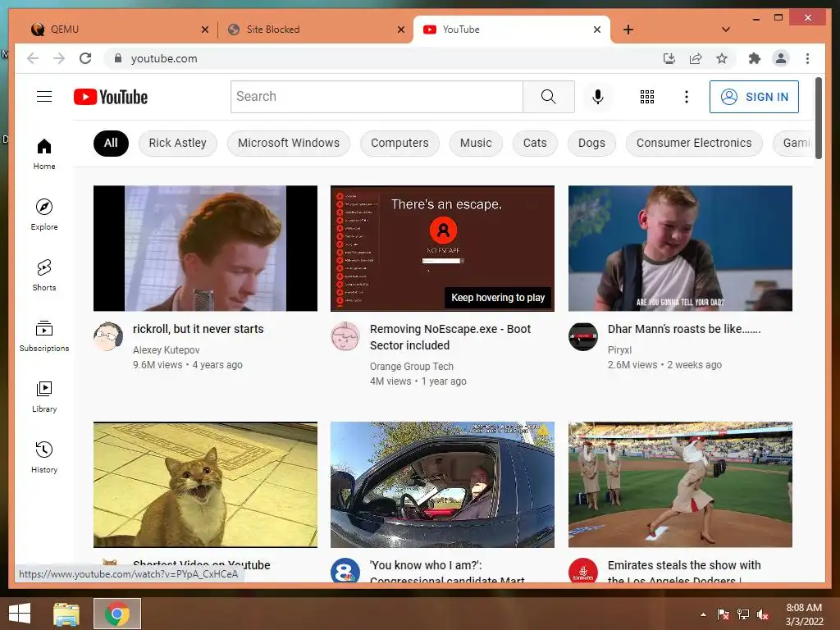840x630 pixels.
Task: Open Shorts in sidebar
Action: (44, 276)
